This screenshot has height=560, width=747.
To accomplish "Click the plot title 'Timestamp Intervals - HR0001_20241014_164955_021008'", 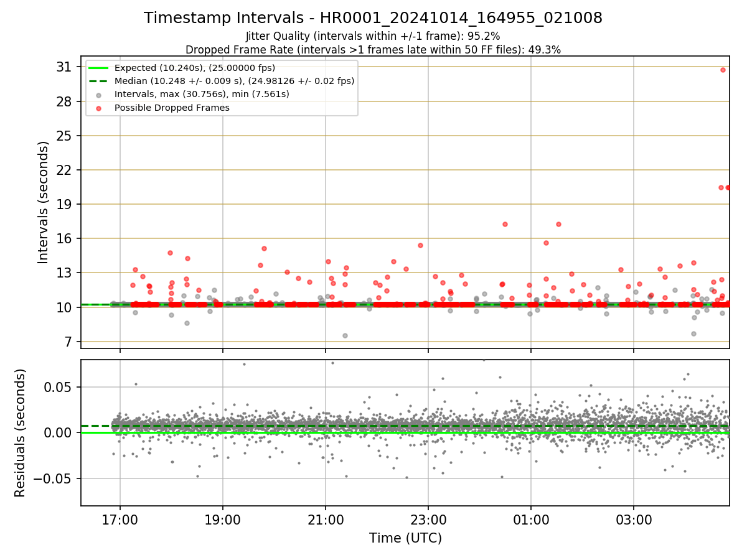I will [373, 18].
